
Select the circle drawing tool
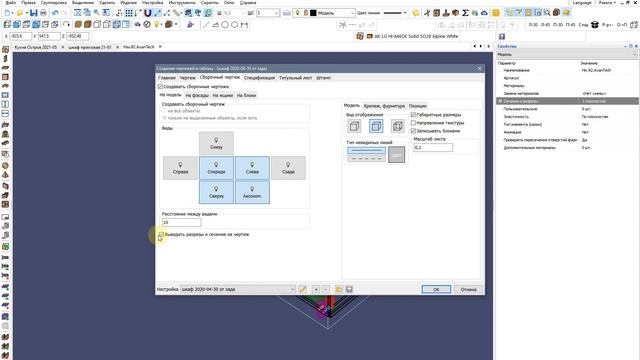point(225,25)
